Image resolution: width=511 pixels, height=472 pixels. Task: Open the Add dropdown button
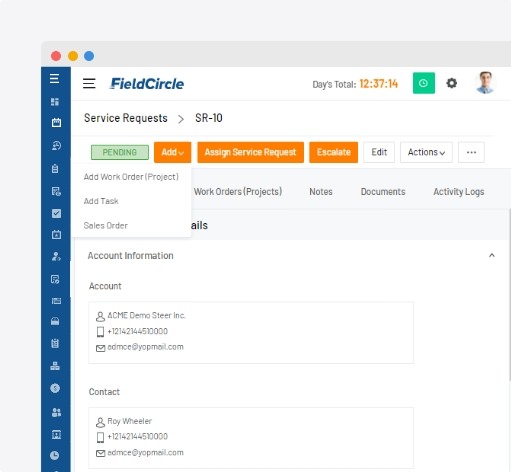[x=173, y=152]
